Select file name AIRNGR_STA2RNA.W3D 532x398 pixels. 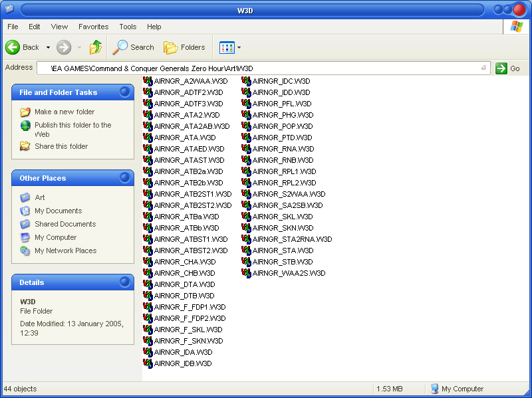(292, 239)
